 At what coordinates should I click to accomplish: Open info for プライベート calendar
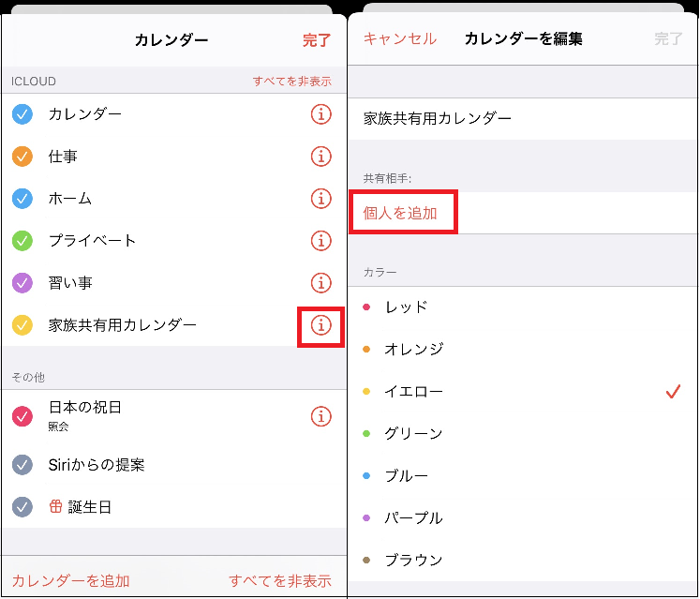click(320, 241)
